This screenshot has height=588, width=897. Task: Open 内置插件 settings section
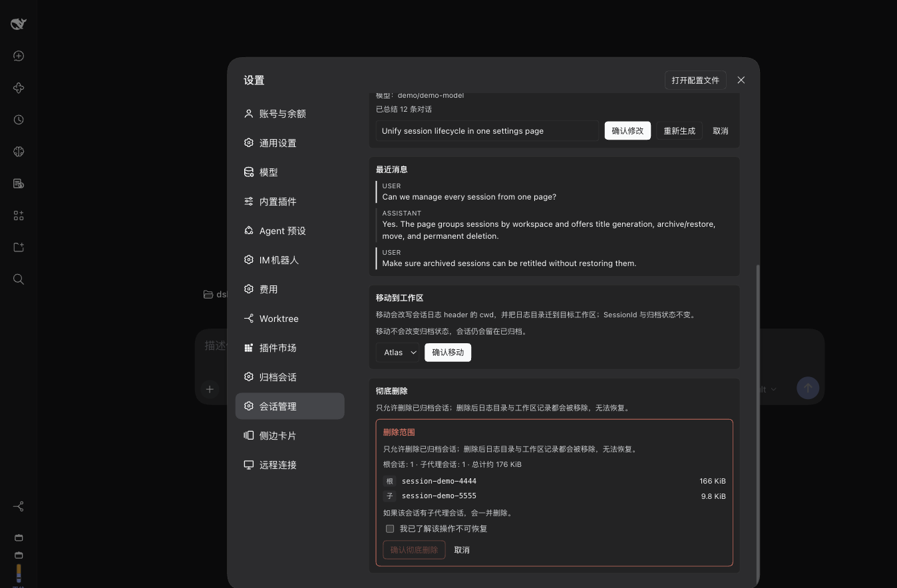290,202
